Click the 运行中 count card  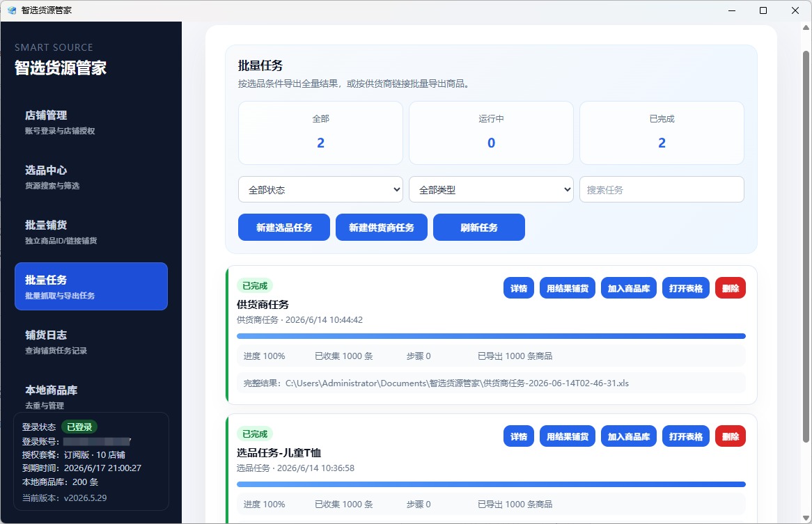(x=491, y=133)
